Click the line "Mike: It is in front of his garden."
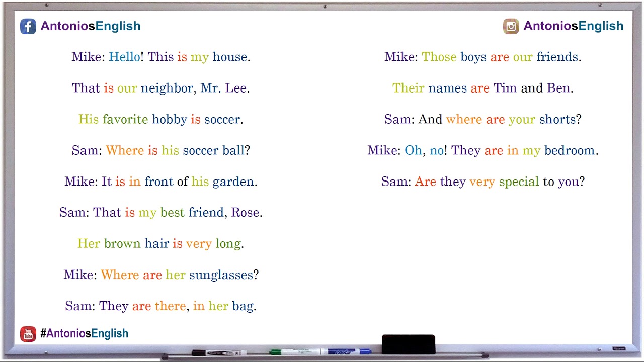Viewport: 644px width, 362px height. (x=161, y=182)
